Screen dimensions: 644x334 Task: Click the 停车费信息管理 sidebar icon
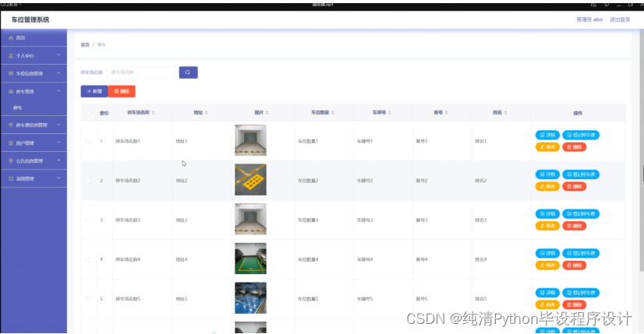(x=11, y=125)
